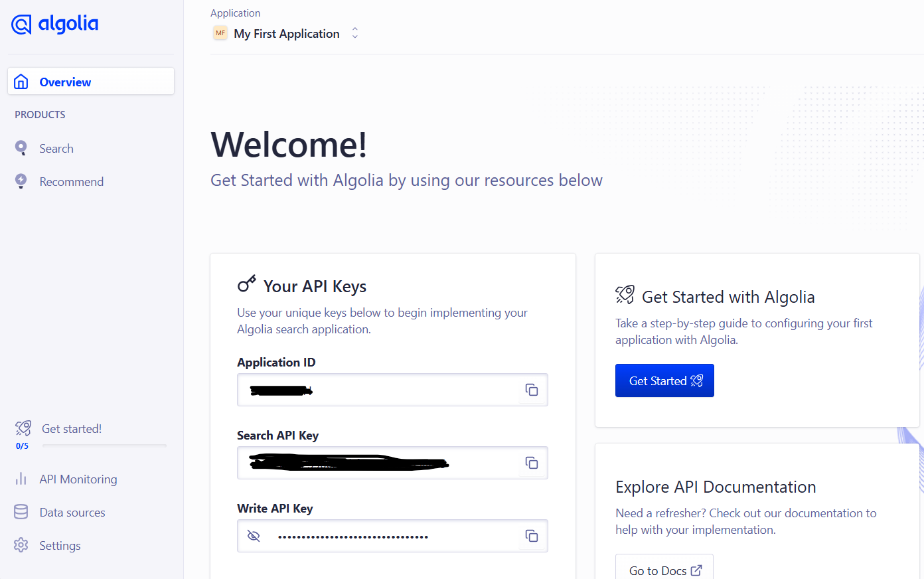Open API Monitoring

point(78,479)
